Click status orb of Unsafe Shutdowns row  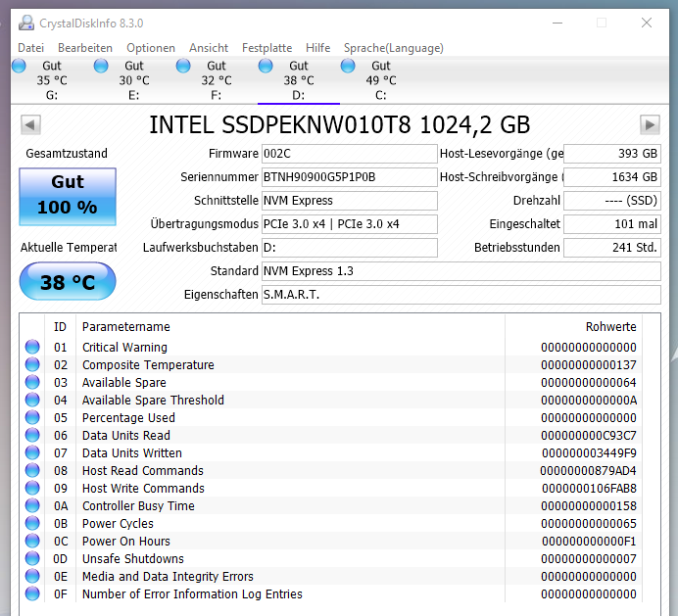click(32, 558)
